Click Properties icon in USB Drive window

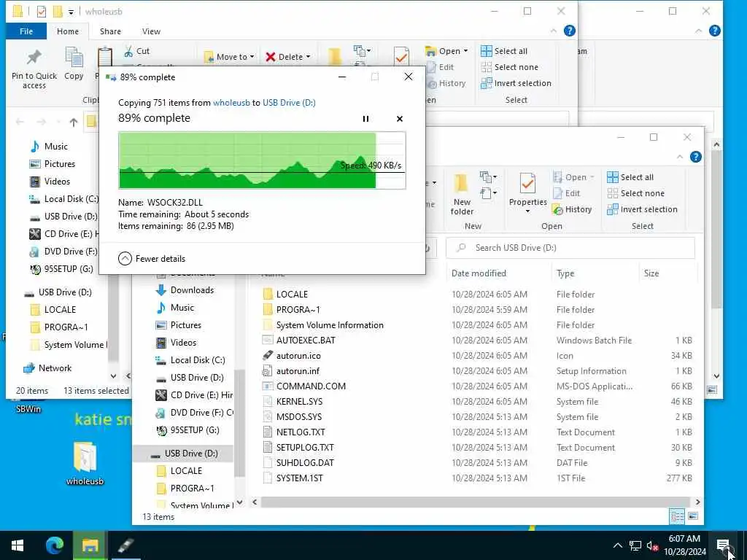coord(527,184)
